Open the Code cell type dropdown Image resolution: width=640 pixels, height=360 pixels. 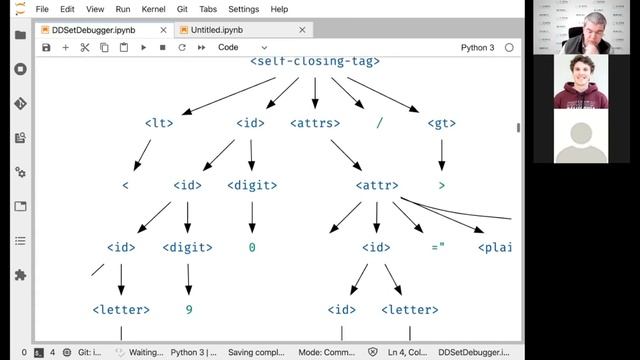[x=242, y=47]
